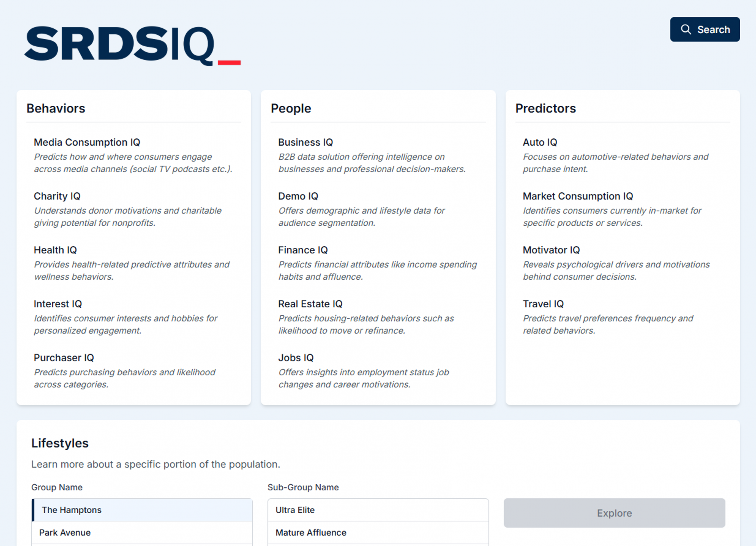Open Business IQ under People
This screenshot has width=756, height=546.
(305, 142)
